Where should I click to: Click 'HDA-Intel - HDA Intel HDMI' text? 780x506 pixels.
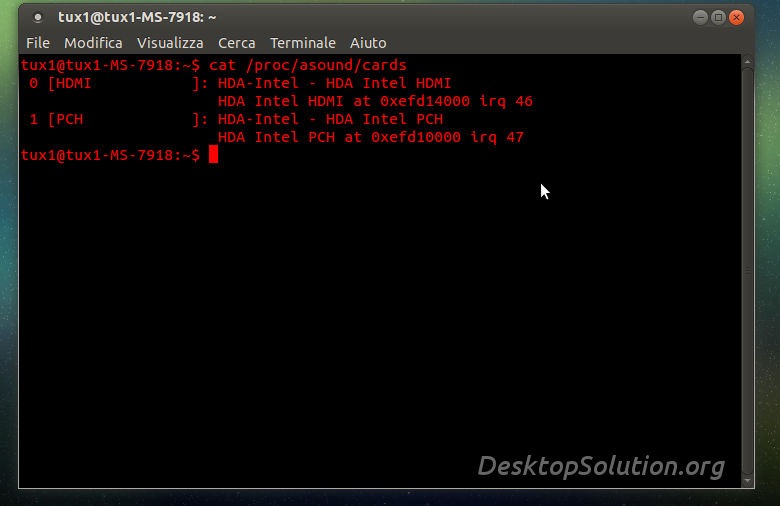coord(335,83)
